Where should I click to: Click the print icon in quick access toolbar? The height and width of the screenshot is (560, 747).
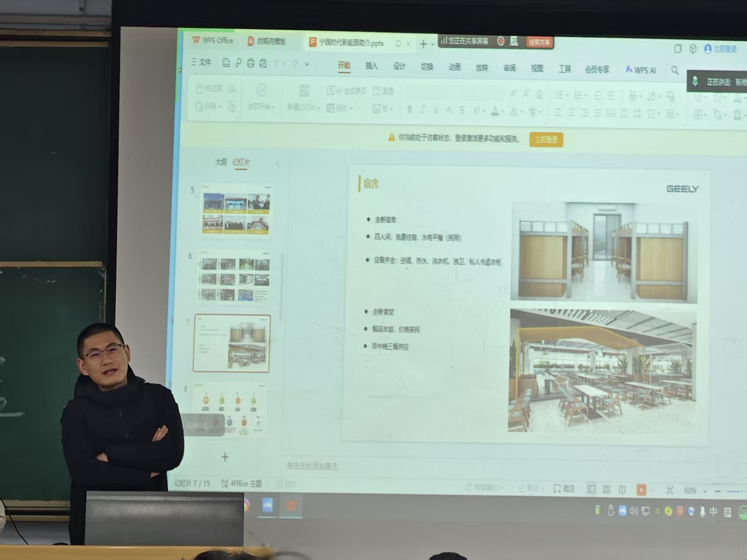click(250, 63)
